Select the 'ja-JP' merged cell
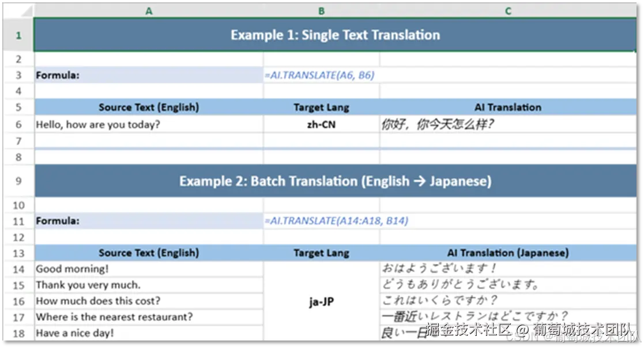This screenshot has width=644, height=348. [x=321, y=301]
